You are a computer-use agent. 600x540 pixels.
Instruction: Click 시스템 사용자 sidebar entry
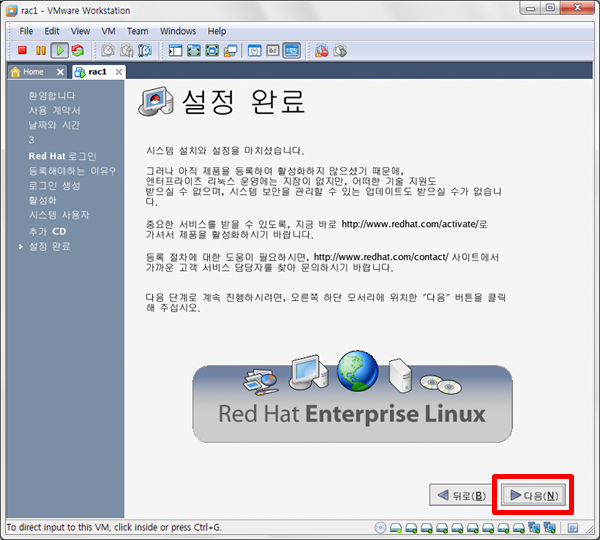pyautogui.click(x=59, y=215)
